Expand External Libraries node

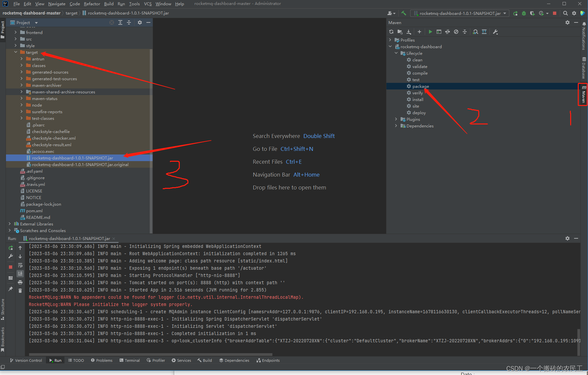[10, 224]
